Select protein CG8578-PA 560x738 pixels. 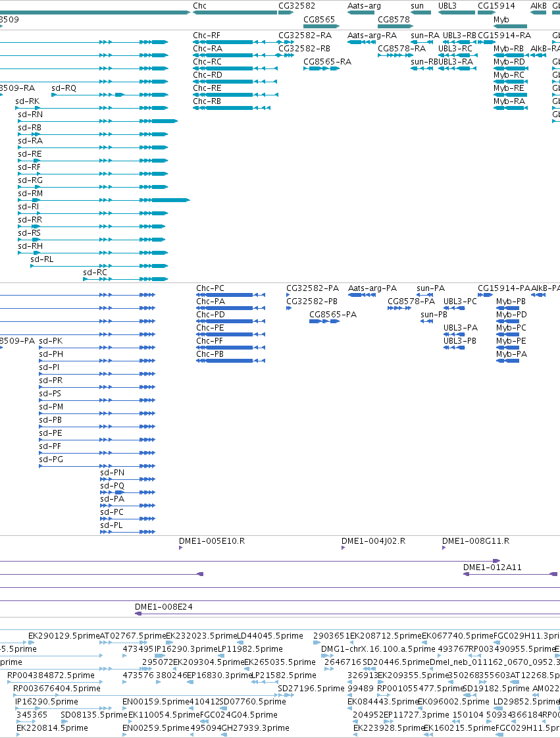(399, 308)
